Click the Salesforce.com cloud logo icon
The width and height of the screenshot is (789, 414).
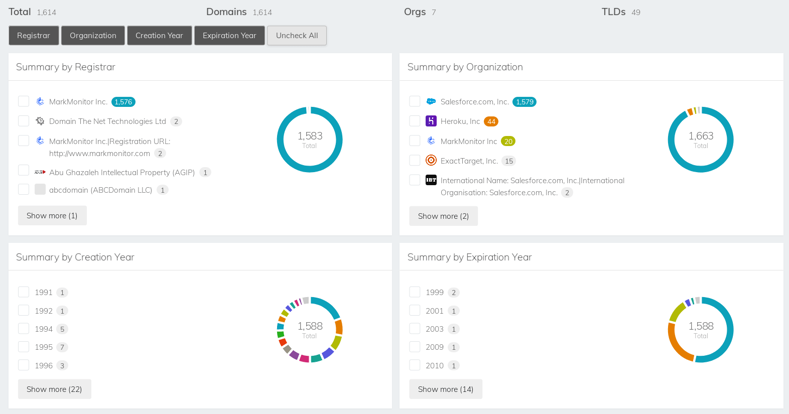[x=431, y=102]
